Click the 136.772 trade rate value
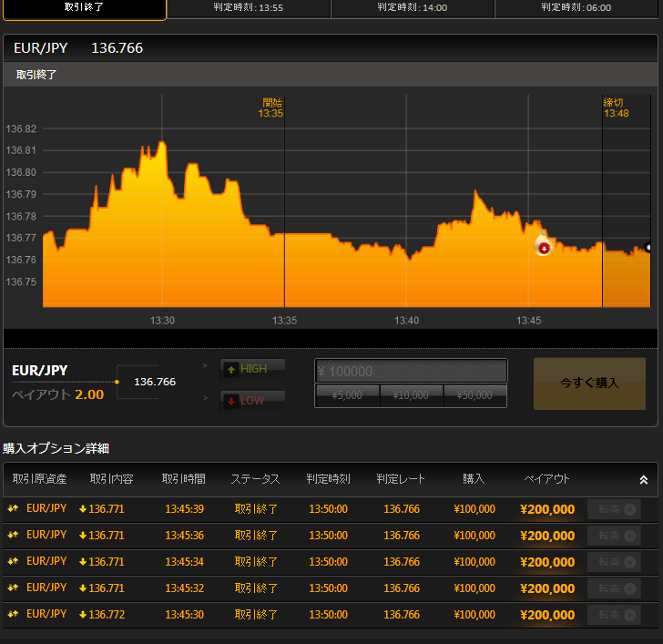Viewport: 663px width, 644px height. [107, 615]
